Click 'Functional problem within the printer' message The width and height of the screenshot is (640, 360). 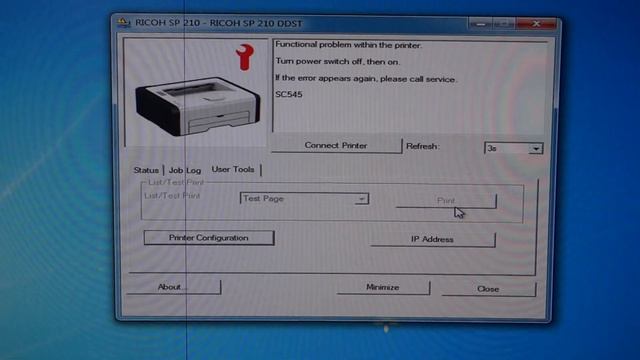(x=349, y=45)
